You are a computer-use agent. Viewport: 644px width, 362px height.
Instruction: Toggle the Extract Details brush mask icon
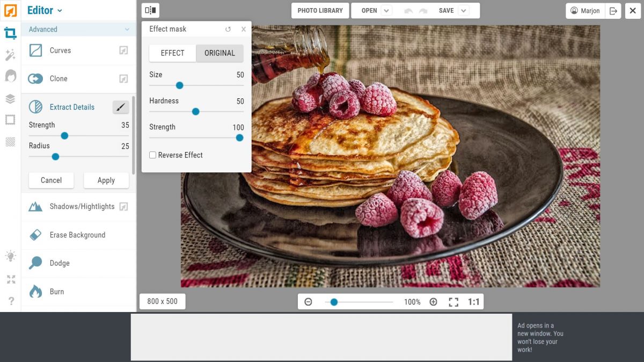pyautogui.click(x=121, y=107)
